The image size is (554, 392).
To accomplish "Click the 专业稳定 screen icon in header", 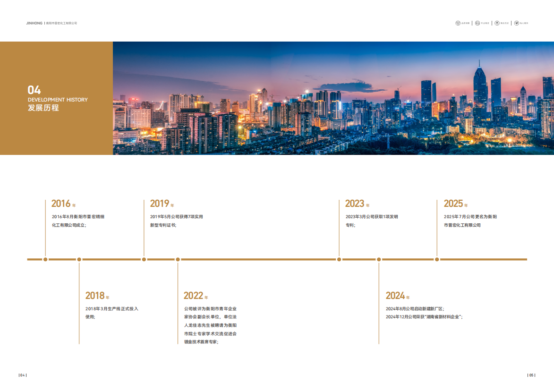I will click(477, 23).
